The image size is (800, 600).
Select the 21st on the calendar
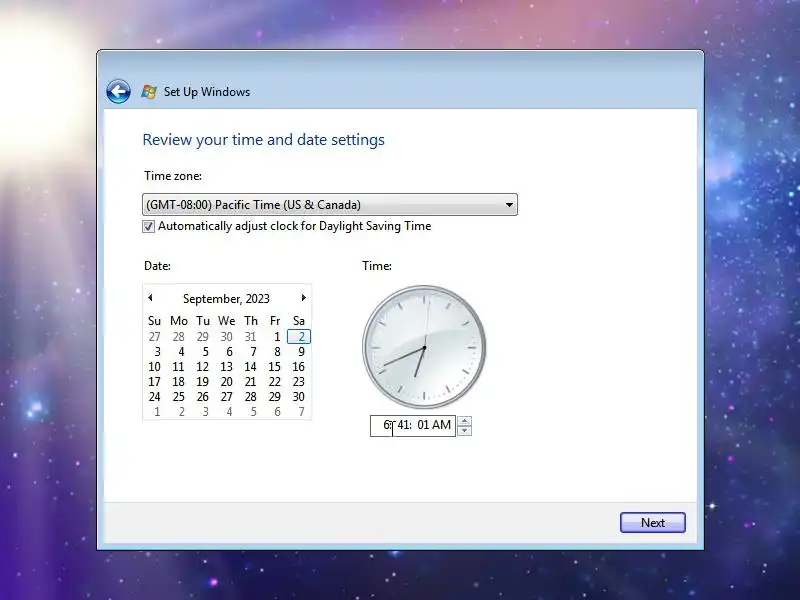point(250,382)
